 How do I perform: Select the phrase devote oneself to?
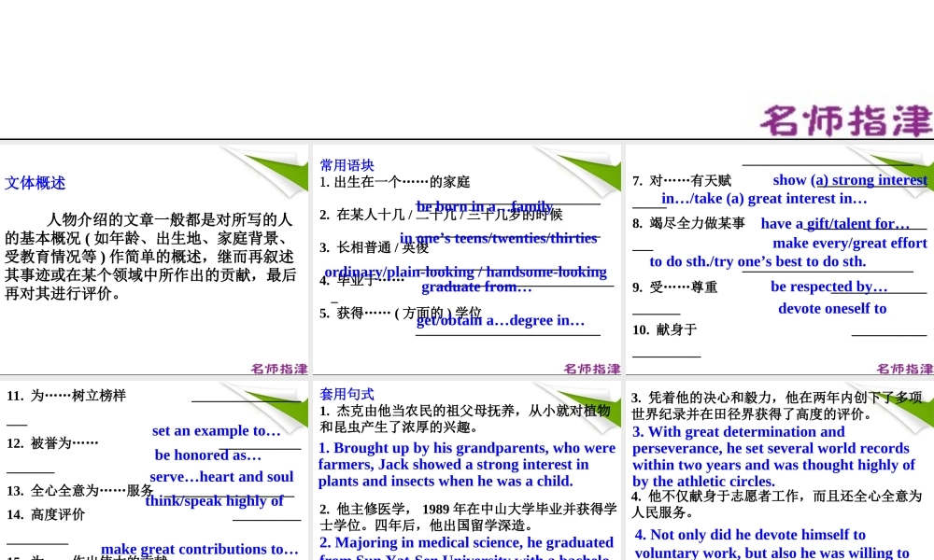point(831,308)
